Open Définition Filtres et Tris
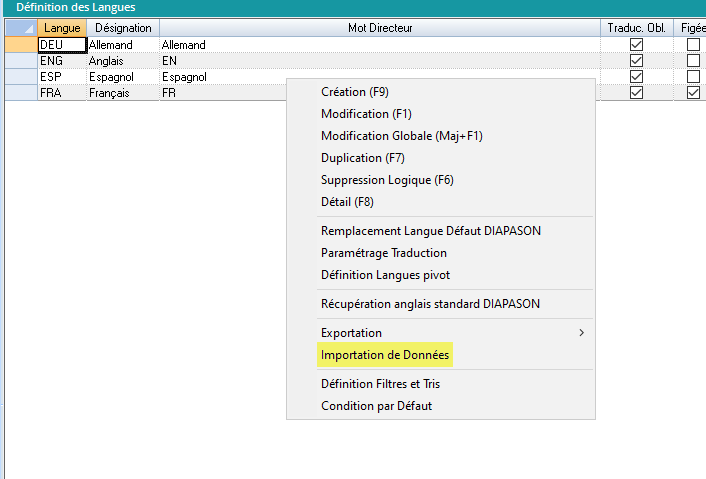This screenshot has height=479, width=706. pyautogui.click(x=380, y=384)
